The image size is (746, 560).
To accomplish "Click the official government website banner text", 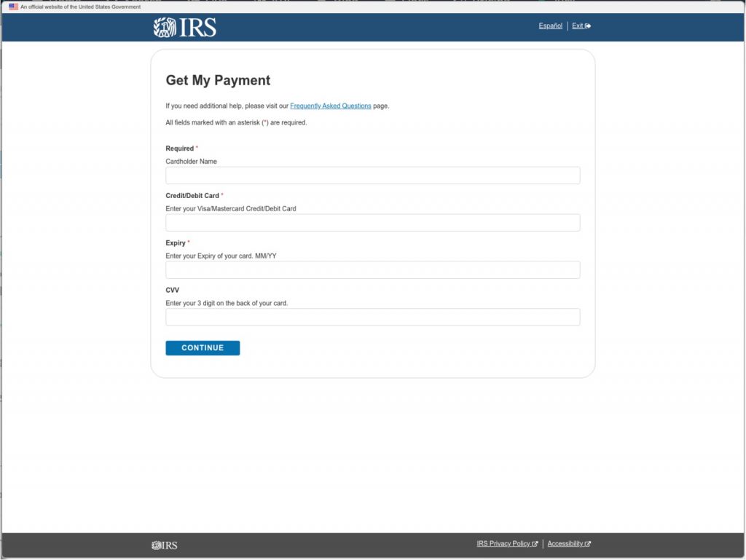I will [x=80, y=7].
